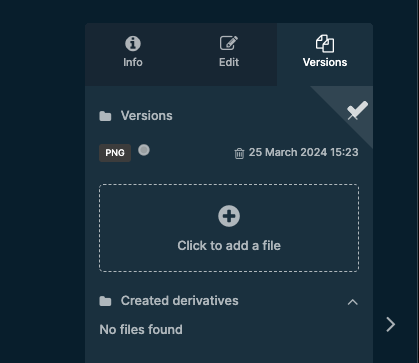
Task: Select the Versions tab
Action: tap(325, 53)
